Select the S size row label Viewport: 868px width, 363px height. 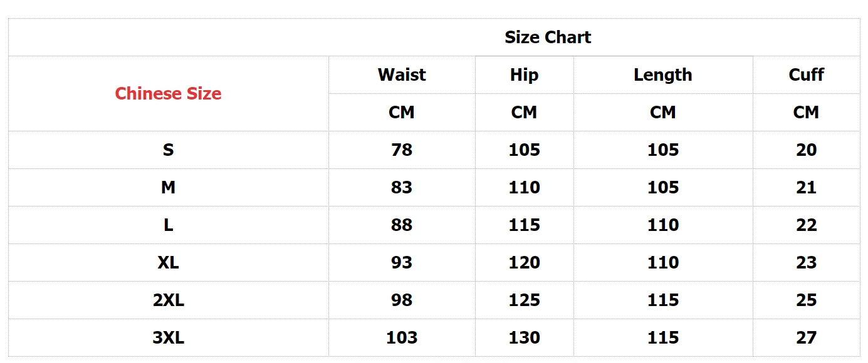[x=168, y=150]
